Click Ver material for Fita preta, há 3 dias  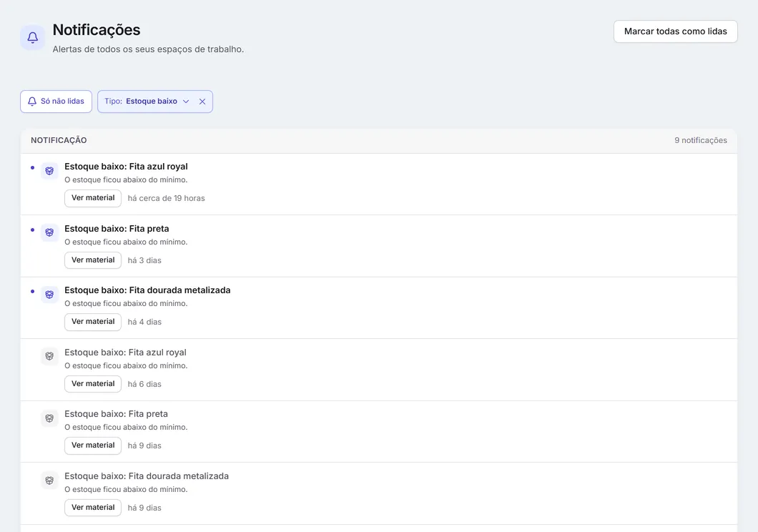click(93, 260)
